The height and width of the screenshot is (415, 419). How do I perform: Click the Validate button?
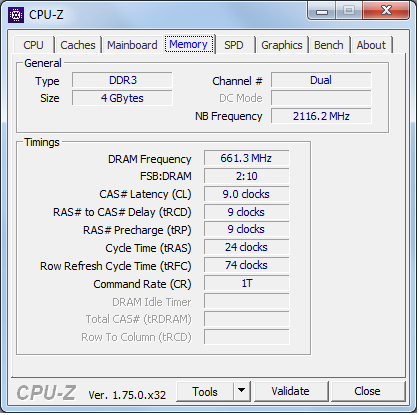(x=291, y=391)
